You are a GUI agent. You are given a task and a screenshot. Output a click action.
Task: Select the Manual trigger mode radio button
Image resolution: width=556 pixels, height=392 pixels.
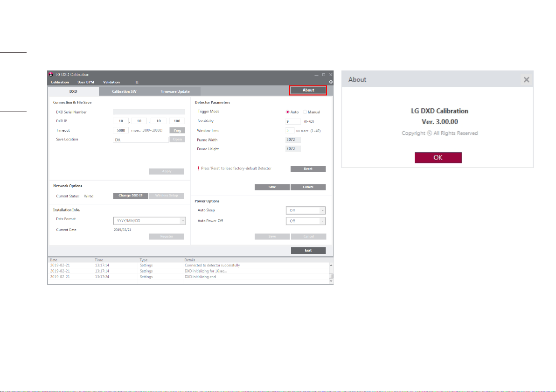pyautogui.click(x=305, y=112)
